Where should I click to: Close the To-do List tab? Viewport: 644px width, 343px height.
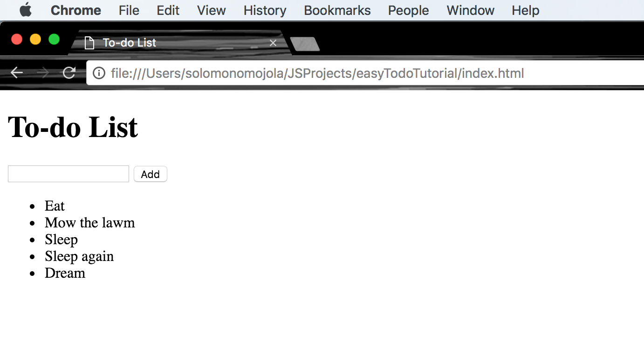coord(273,42)
